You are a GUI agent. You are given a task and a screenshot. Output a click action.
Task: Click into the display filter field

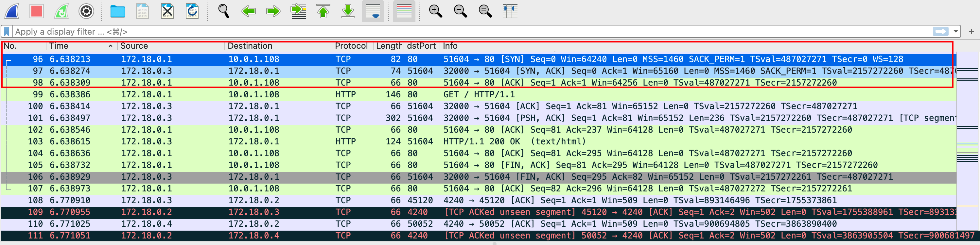tap(472, 32)
